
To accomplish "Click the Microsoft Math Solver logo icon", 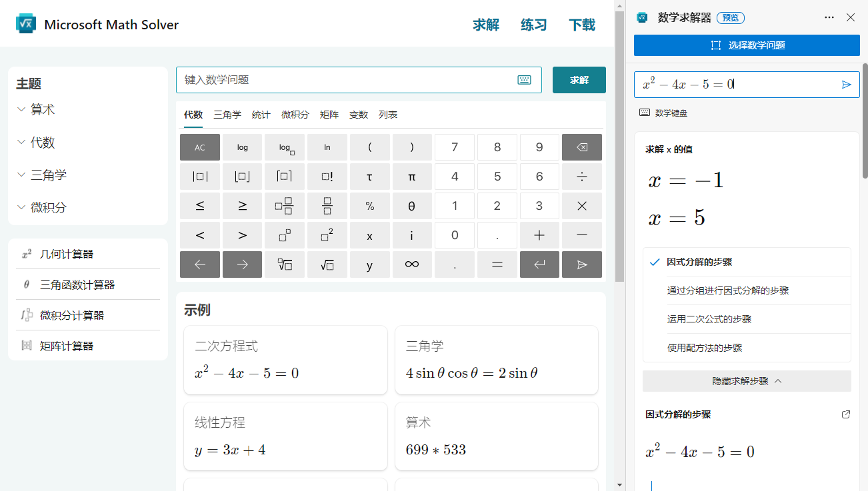I will pos(26,24).
